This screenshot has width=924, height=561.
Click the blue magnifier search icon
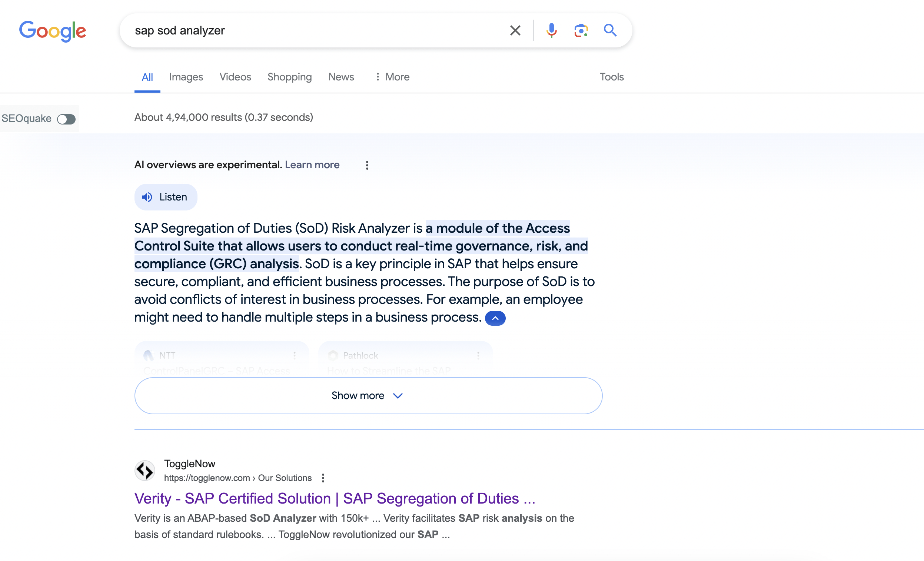tap(610, 30)
